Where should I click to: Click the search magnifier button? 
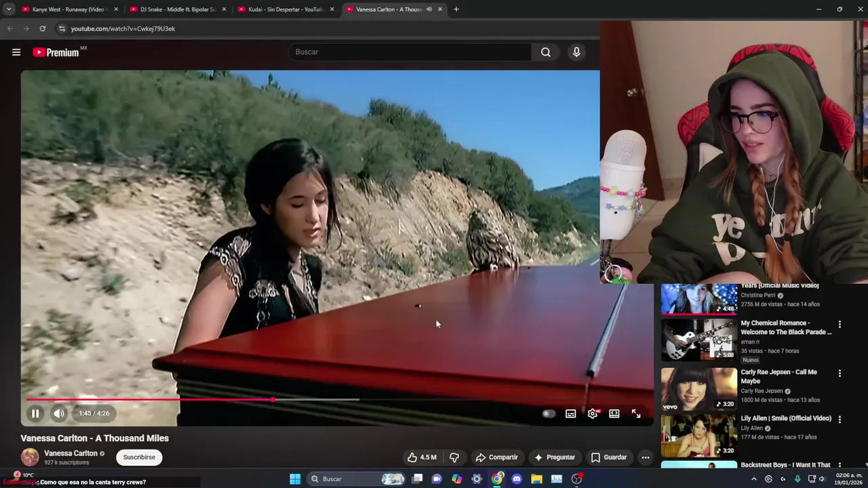point(546,52)
